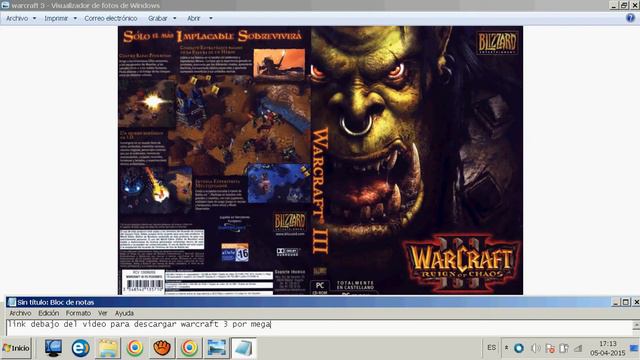This screenshot has height=360, width=640.
Task: Open Ayuda menu in Bloc de notas
Action: (124, 313)
